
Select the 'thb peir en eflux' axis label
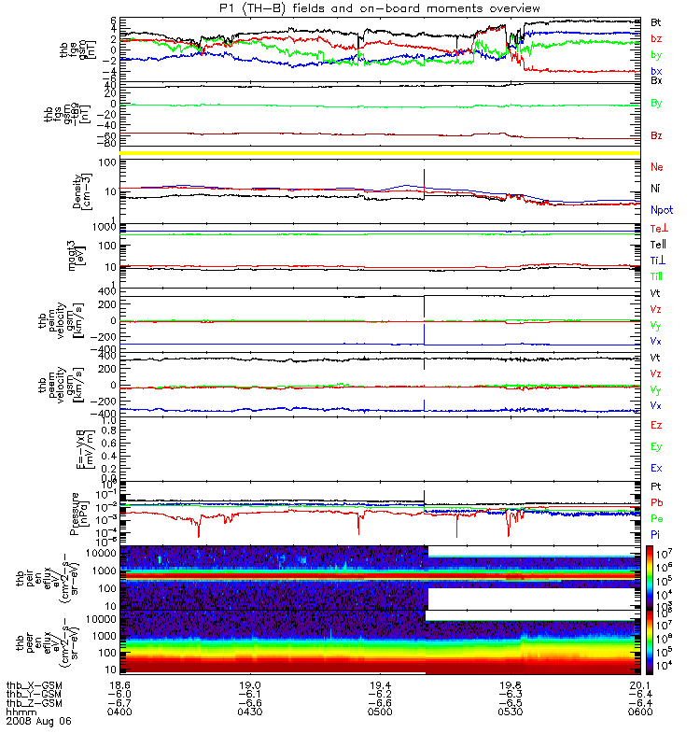[48, 578]
